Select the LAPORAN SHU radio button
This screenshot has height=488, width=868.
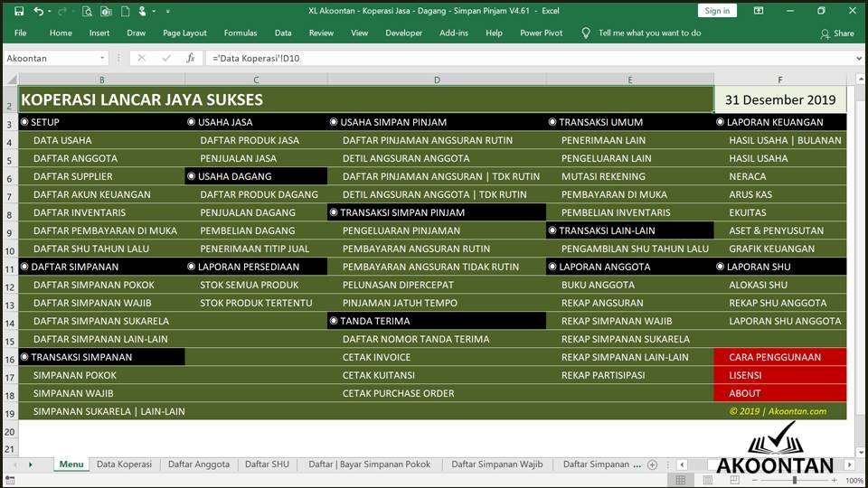click(x=721, y=267)
